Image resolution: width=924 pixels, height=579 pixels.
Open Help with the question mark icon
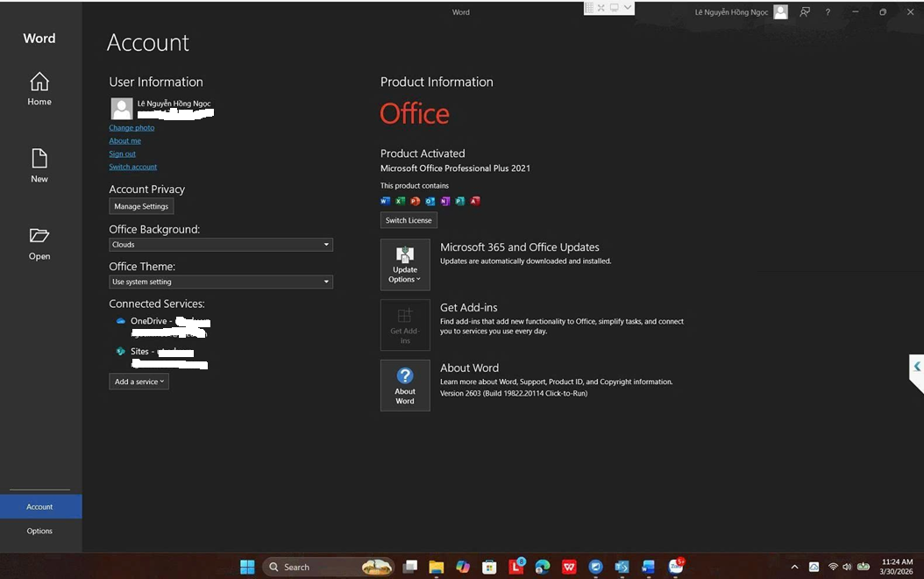(828, 11)
